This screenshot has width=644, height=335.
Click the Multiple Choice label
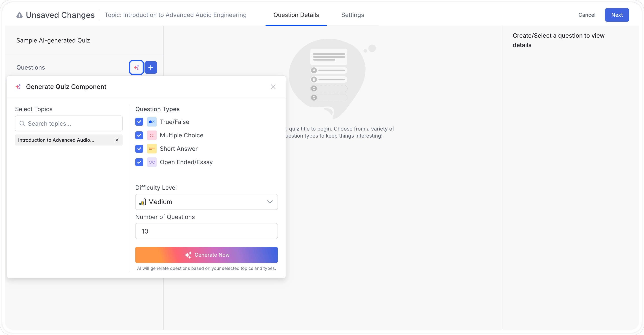point(181,135)
